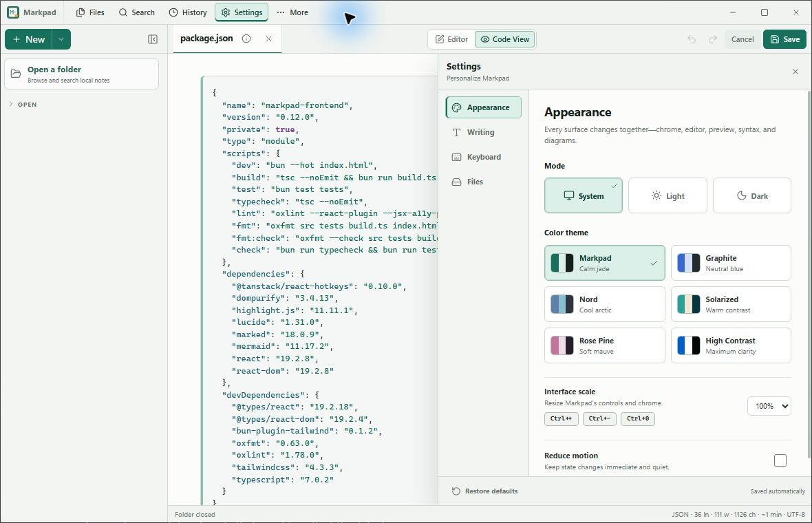The image size is (812, 523).
Task: Click the drive icon beside Files in settings
Action: tap(457, 182)
